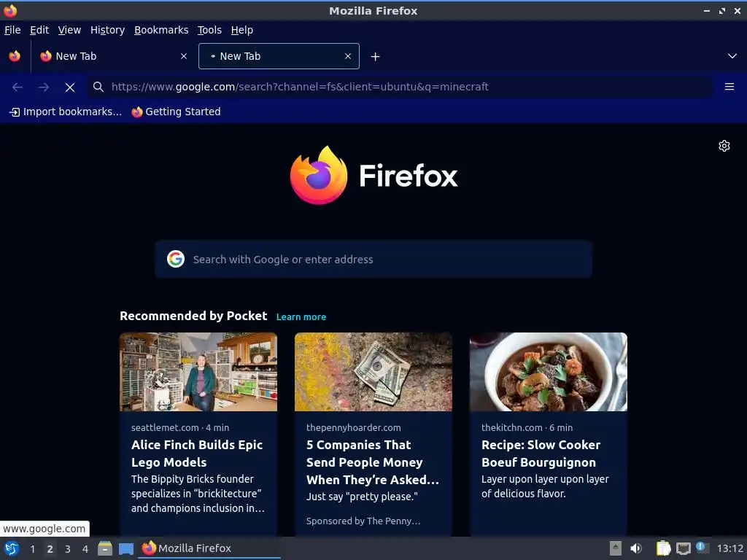Open new tab personalization gear
The image size is (747, 560).
[x=724, y=146]
